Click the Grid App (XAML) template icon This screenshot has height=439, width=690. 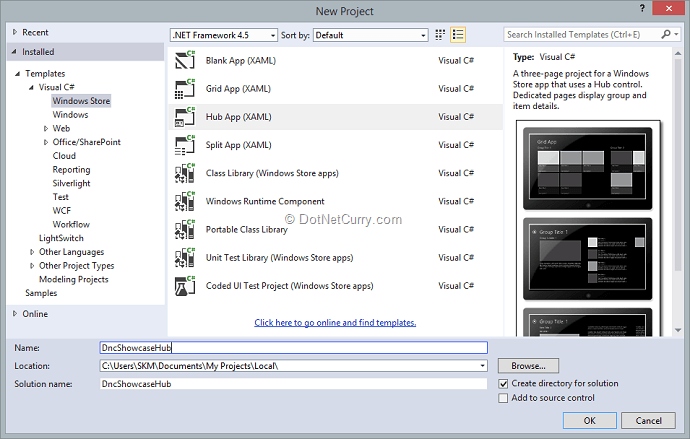[185, 88]
